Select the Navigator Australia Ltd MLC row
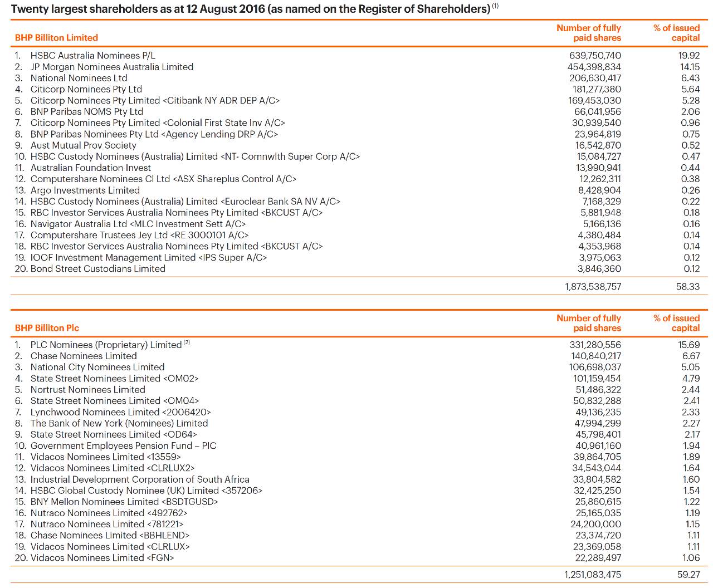This screenshot has height=588, width=713. [x=138, y=224]
